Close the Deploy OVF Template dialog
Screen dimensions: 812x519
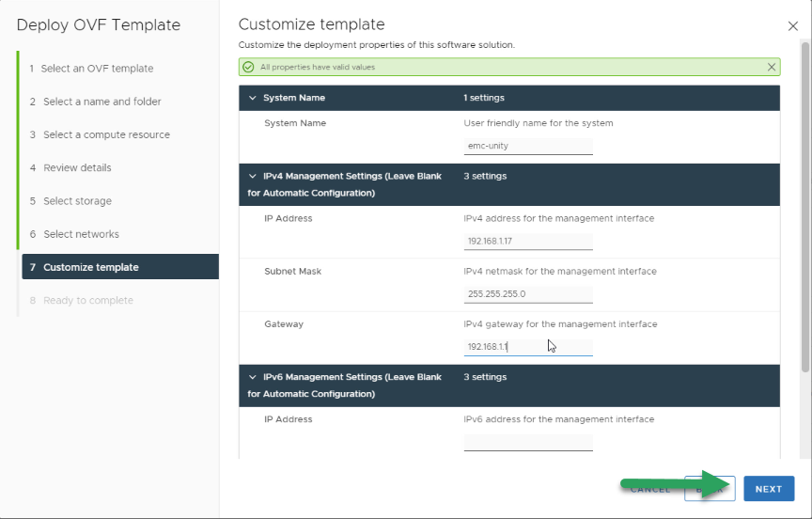[793, 26]
